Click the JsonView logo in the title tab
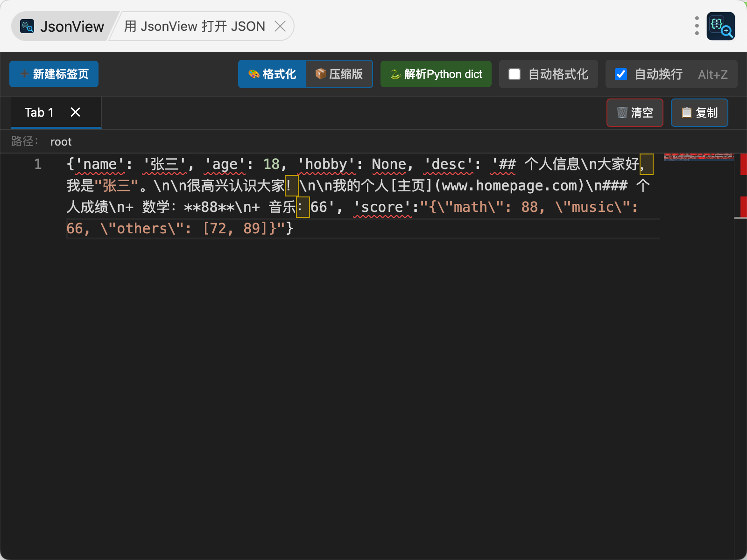The height and width of the screenshot is (560, 747). (x=27, y=26)
